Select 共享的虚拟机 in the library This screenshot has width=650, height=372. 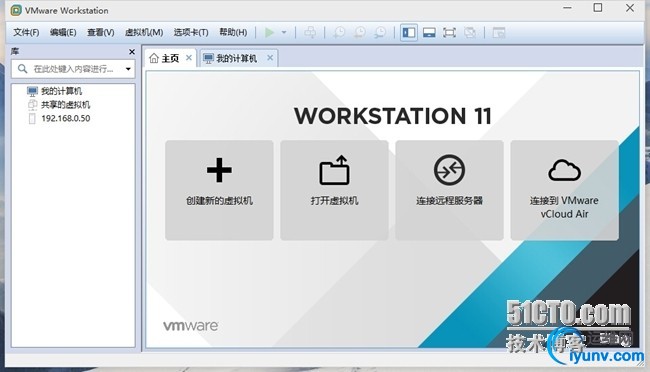65,105
